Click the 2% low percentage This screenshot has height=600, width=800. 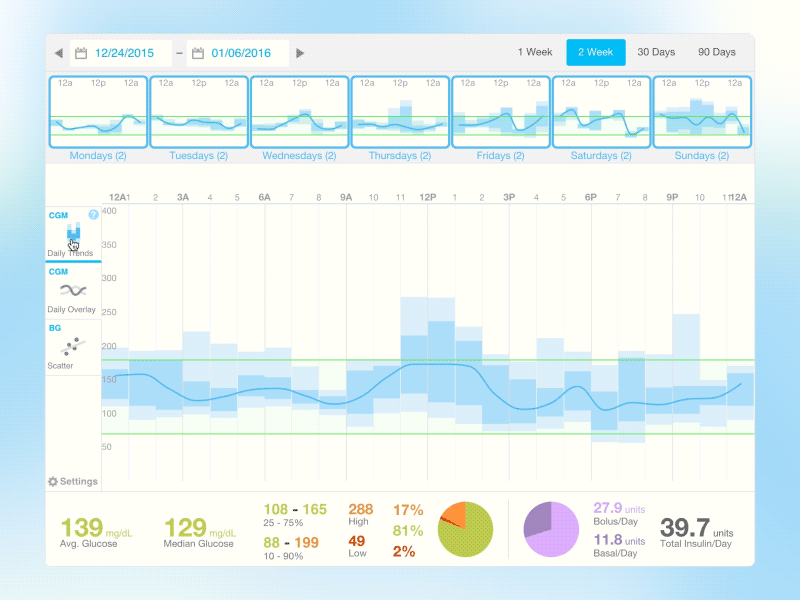tap(404, 552)
